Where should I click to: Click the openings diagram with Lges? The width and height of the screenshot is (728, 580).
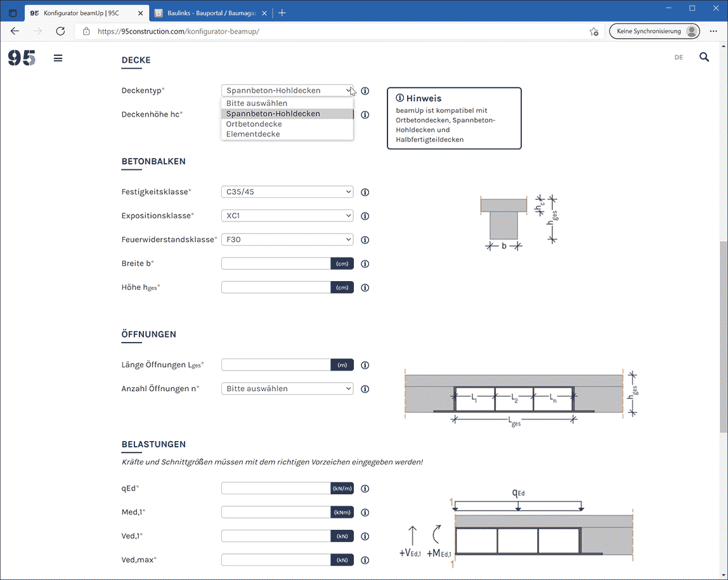tap(521, 399)
